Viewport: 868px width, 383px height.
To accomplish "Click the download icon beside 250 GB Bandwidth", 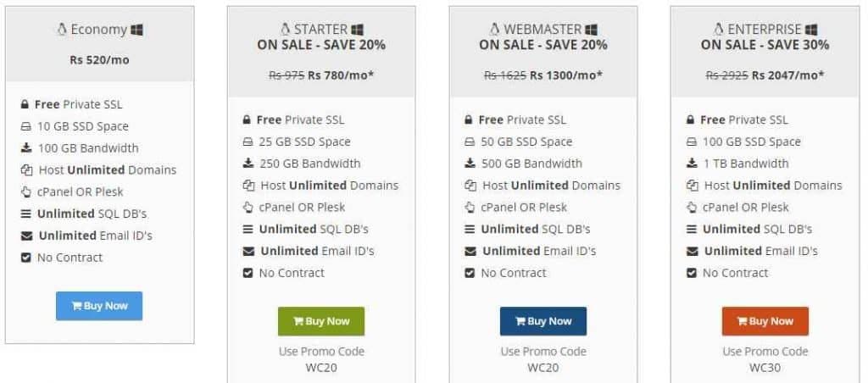I will tap(248, 164).
